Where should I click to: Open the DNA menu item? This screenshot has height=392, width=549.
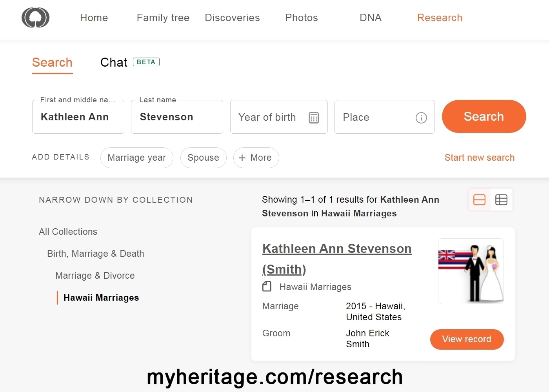coord(371,18)
